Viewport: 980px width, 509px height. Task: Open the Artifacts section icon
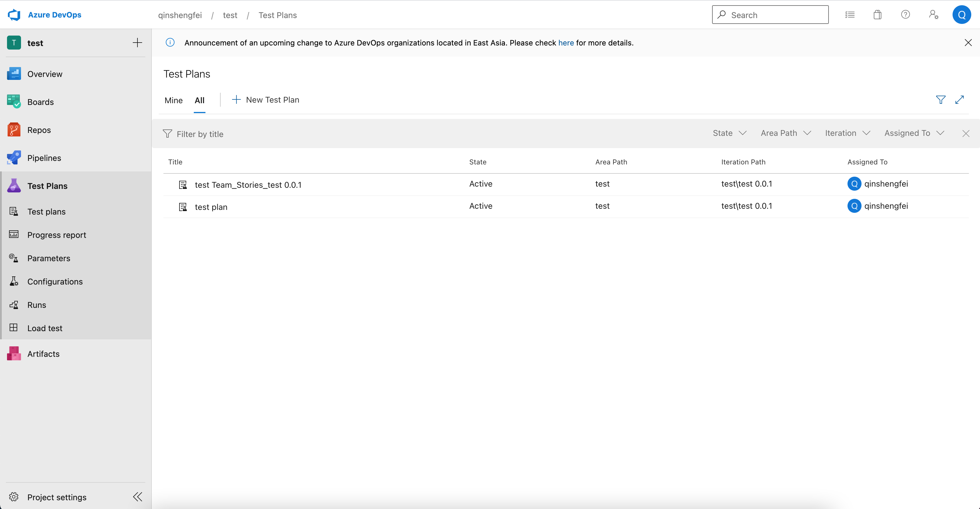pyautogui.click(x=14, y=354)
